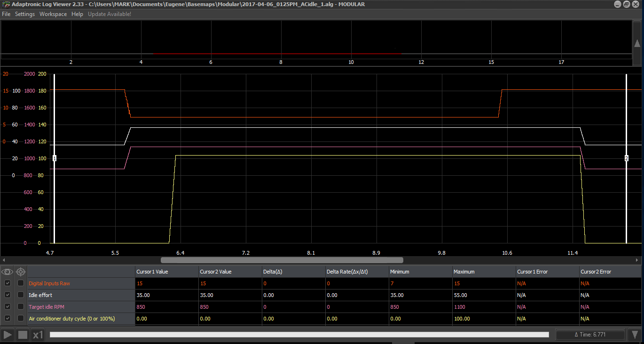The width and height of the screenshot is (644, 344).
Task: Open the Workspace menu
Action: [53, 14]
